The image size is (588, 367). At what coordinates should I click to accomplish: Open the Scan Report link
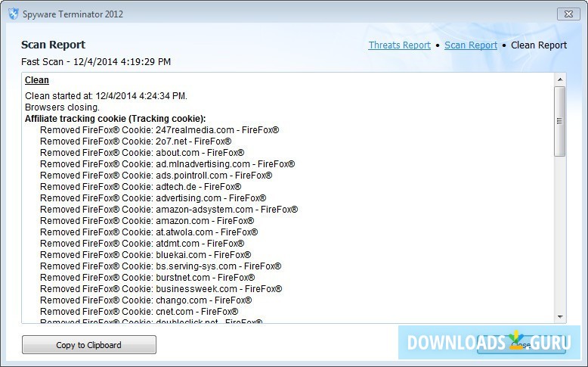(x=471, y=45)
